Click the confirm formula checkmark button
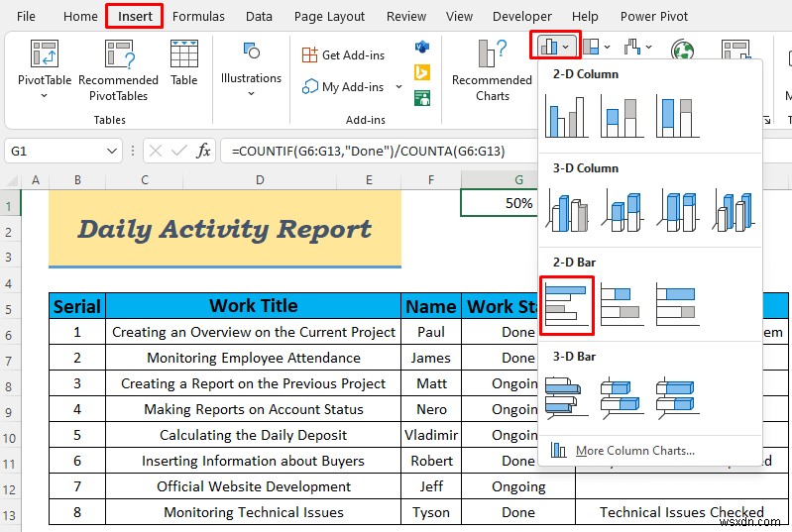Screen dimensions: 792x532 178,151
